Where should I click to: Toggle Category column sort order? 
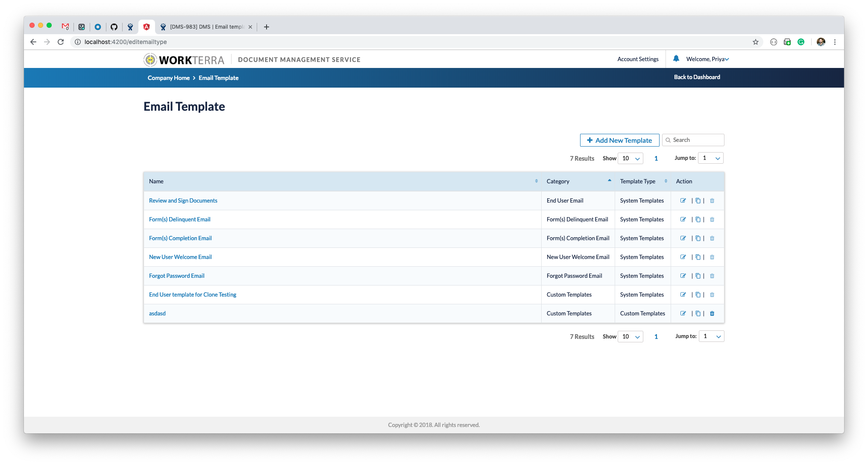click(x=609, y=181)
